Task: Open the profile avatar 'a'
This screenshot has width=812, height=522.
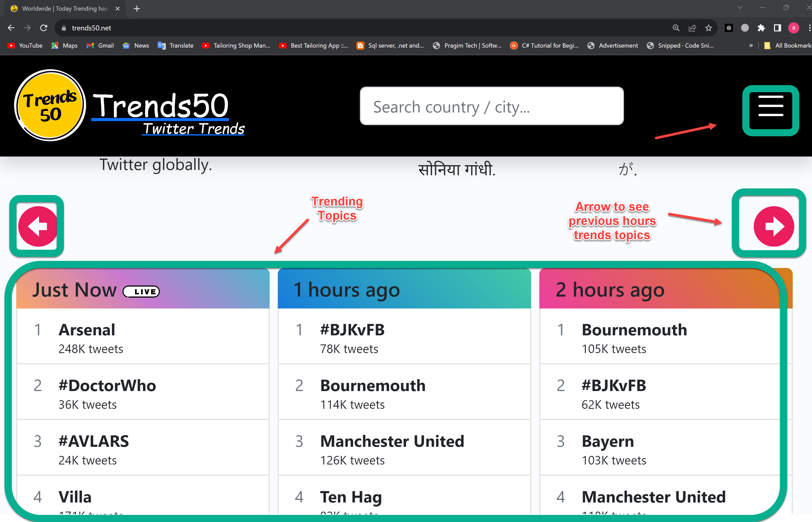Action: pyautogui.click(x=794, y=28)
